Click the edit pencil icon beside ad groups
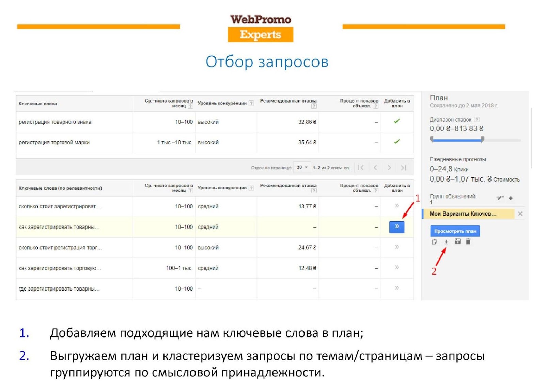This screenshot has width=545, height=392. point(500,198)
